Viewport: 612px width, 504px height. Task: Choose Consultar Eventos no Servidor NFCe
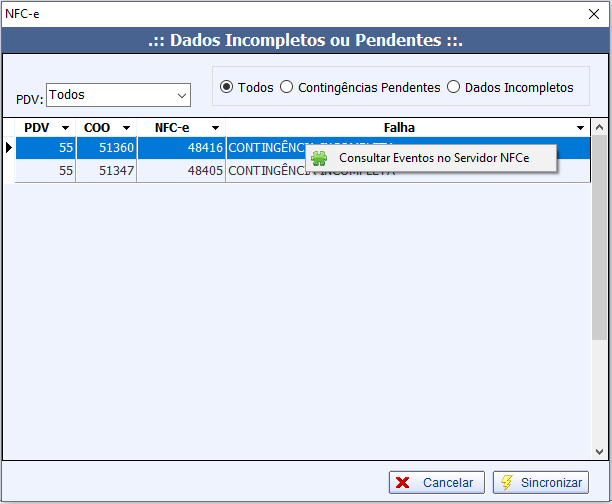433,158
